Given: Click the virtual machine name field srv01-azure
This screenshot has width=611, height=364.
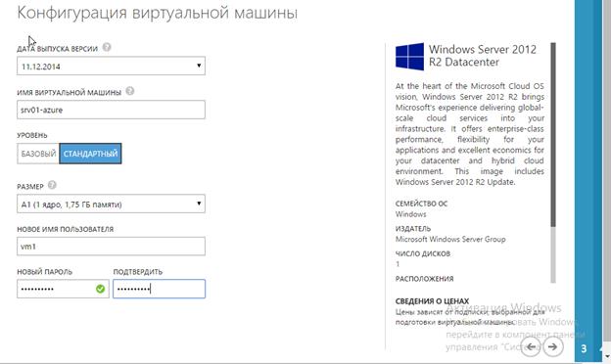Looking at the screenshot, I should [111, 110].
